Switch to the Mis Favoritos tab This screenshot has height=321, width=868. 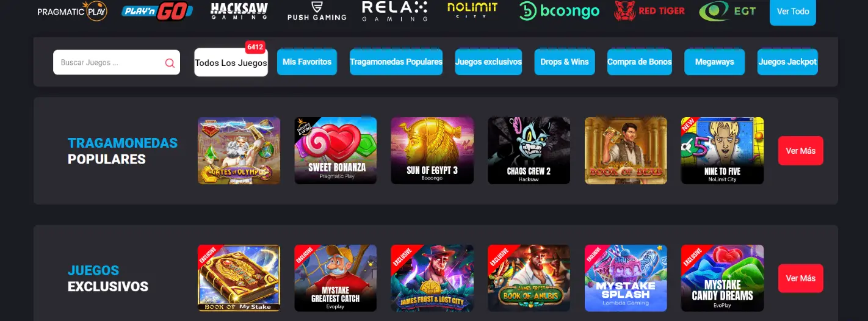point(307,62)
